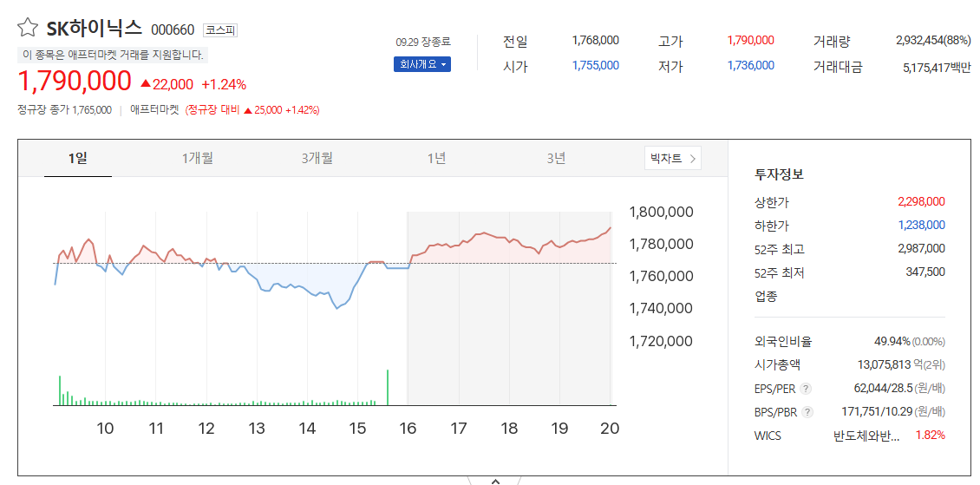The height and width of the screenshot is (485, 980).
Task: Add SK하이닉스 to favorites with star icon
Action: coord(28,27)
